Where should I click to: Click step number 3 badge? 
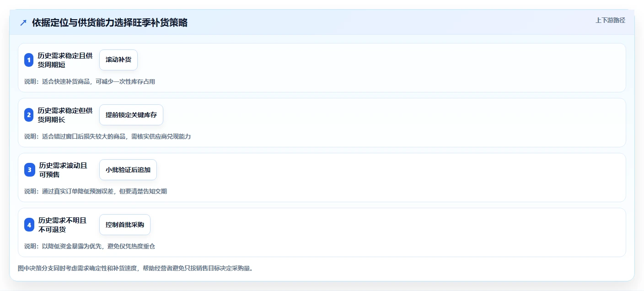tap(29, 170)
